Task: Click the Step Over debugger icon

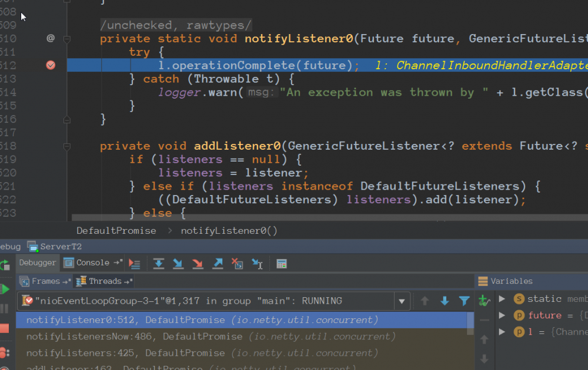Action: [x=159, y=264]
